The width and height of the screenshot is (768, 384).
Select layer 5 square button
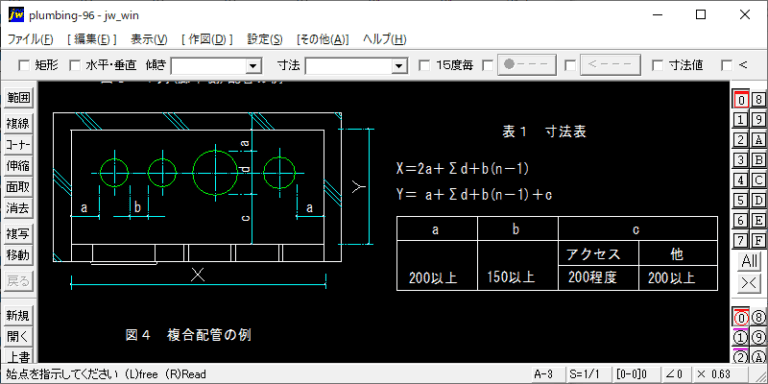click(x=741, y=200)
